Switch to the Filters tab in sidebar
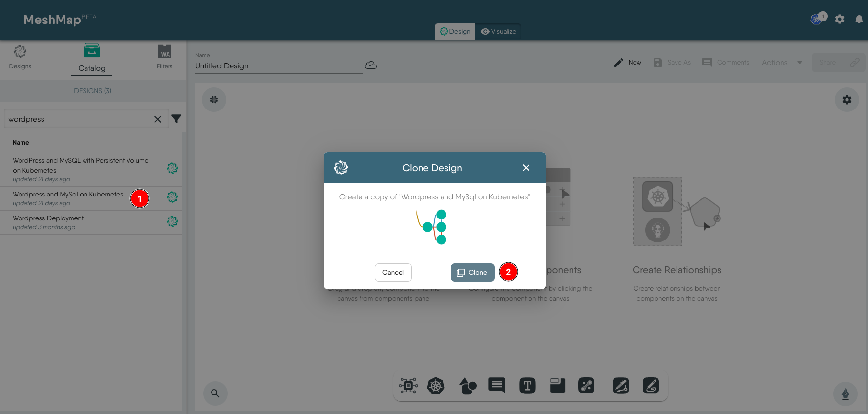The width and height of the screenshot is (868, 414). tap(165, 57)
